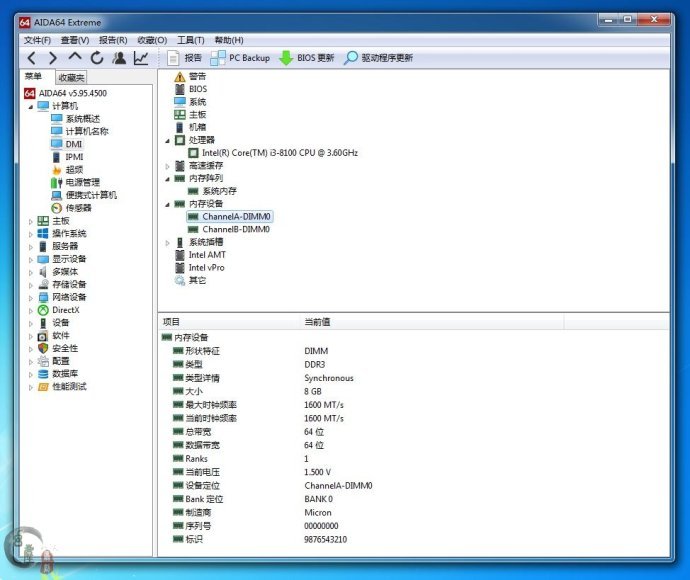The image size is (690, 580).
Task: Click the BIOS 更新 green arrow button
Action: [x=307, y=58]
